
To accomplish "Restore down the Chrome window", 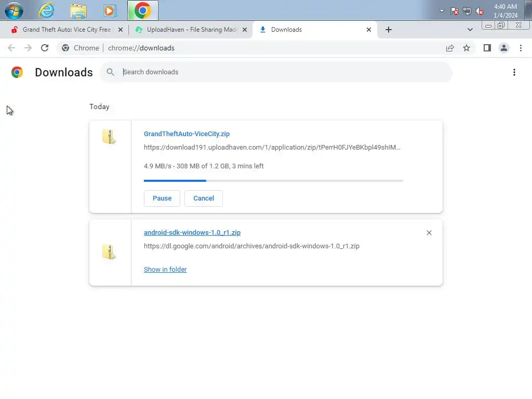I will 501,26.
